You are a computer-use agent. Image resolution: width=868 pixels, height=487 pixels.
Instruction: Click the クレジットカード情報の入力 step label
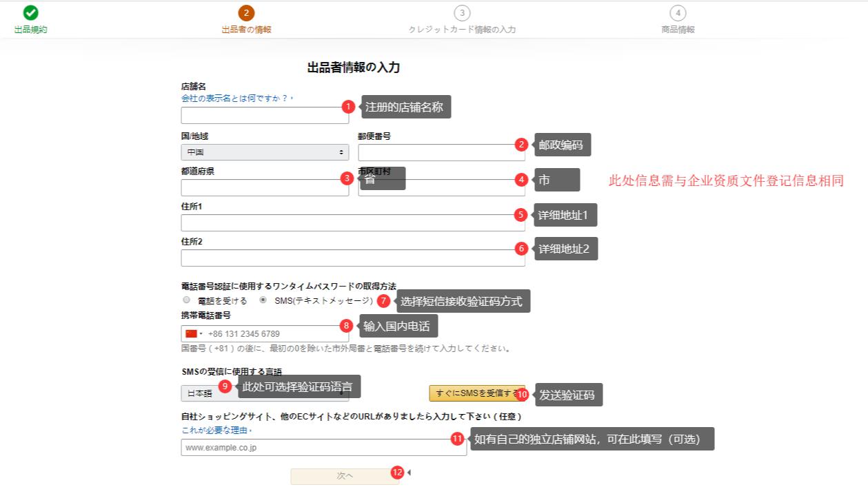click(x=462, y=30)
